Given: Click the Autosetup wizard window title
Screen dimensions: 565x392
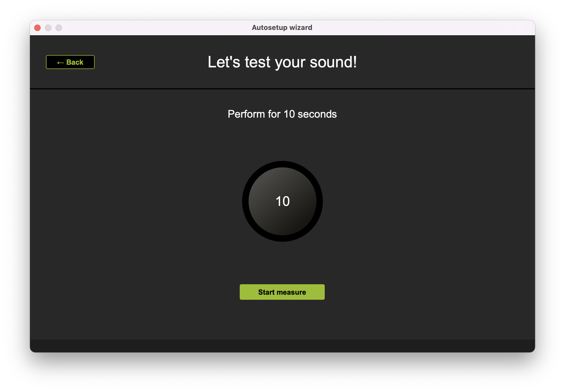Looking at the screenshot, I should [282, 28].
